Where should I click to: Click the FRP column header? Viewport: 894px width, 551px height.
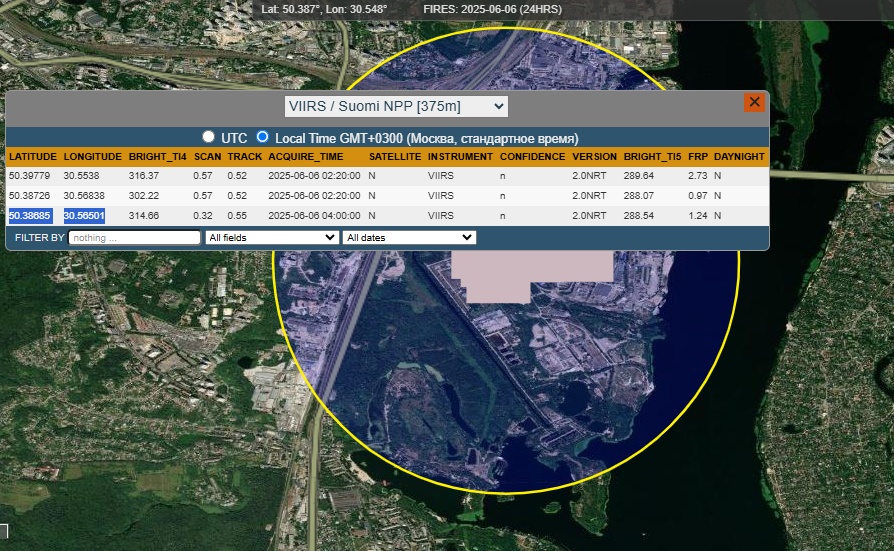pos(698,156)
